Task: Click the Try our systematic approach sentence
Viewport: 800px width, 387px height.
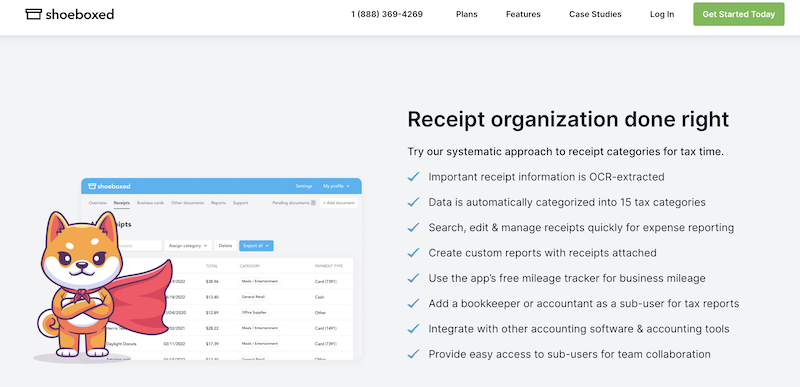Action: tap(565, 152)
